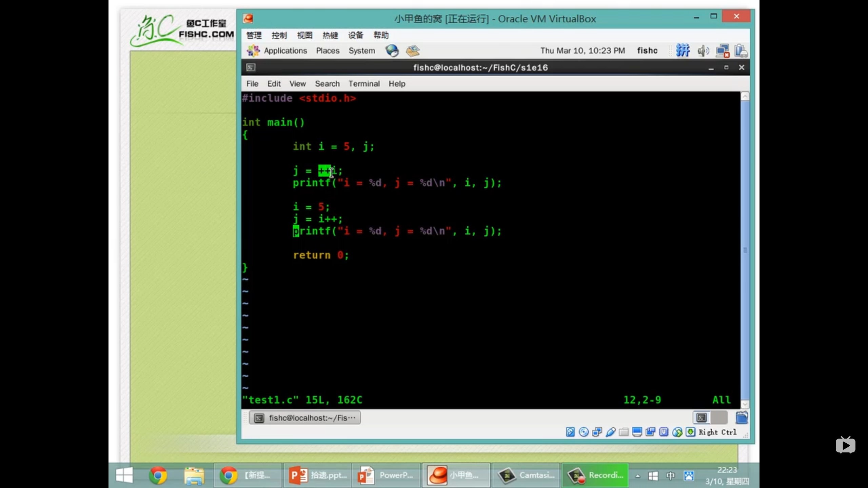This screenshot has width=868, height=488.
Task: Switch to Camtasia taskbar button
Action: 526,475
